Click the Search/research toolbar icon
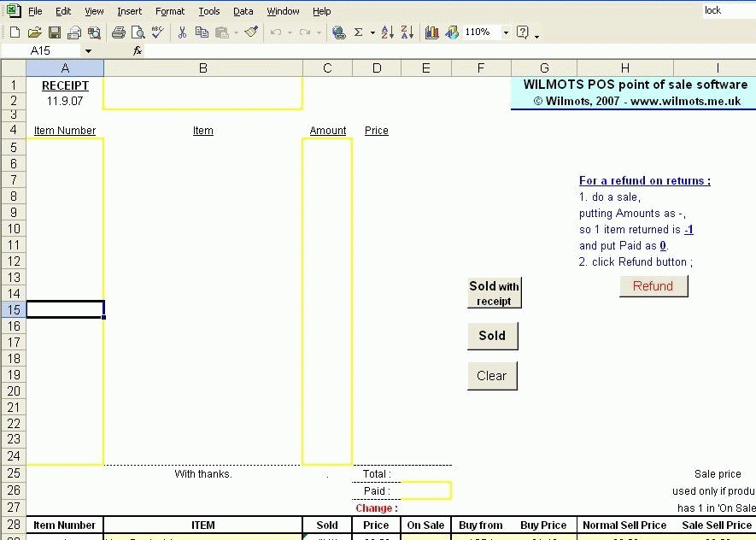Screen dimensions: 756x540 pyautogui.click(x=94, y=32)
